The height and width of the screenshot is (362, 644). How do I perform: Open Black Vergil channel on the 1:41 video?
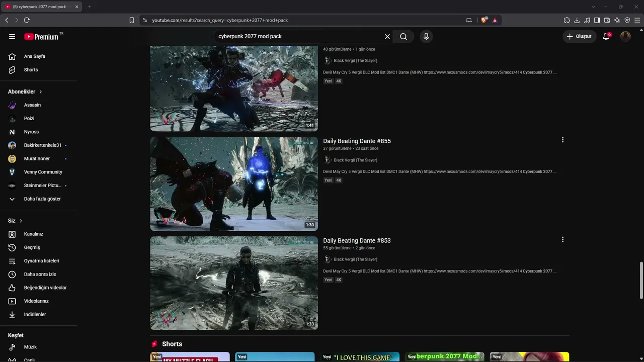click(355, 60)
